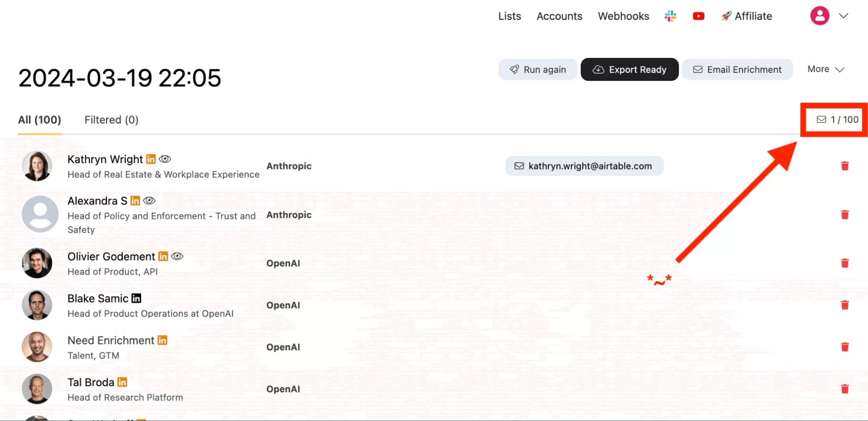Select the name Kathryn Wright

point(105,159)
